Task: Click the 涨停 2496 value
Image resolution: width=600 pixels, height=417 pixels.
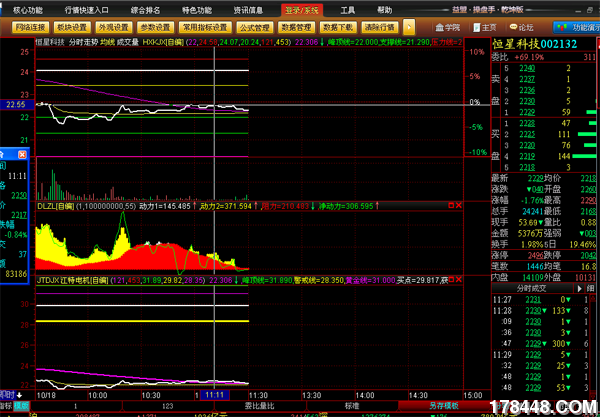Action: pyautogui.click(x=536, y=255)
